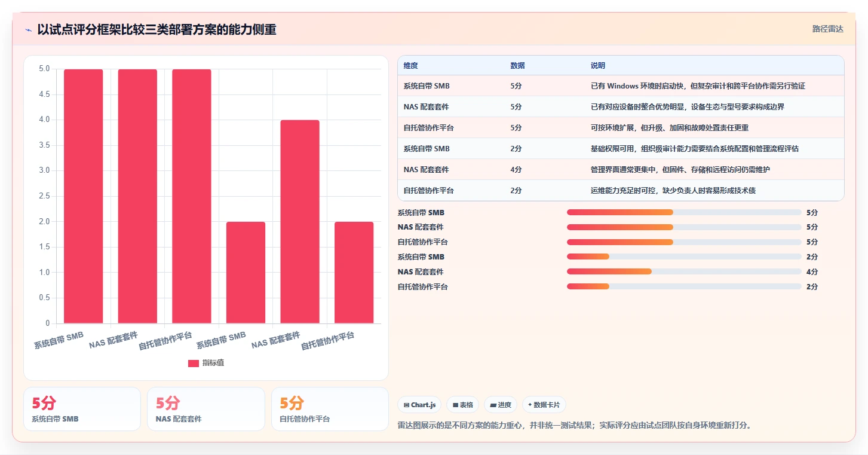Click the 数据 column header in the table
Screen dimensions: 868x455
[x=518, y=66]
